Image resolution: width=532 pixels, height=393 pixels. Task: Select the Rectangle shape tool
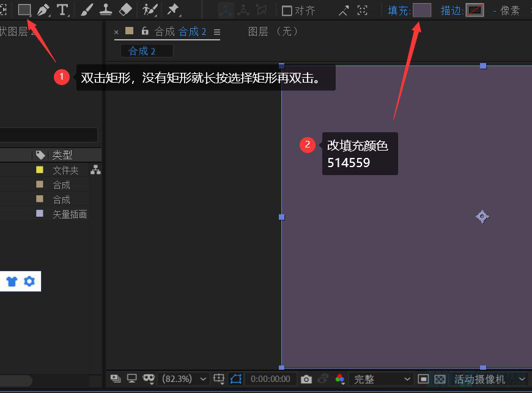coord(23,9)
